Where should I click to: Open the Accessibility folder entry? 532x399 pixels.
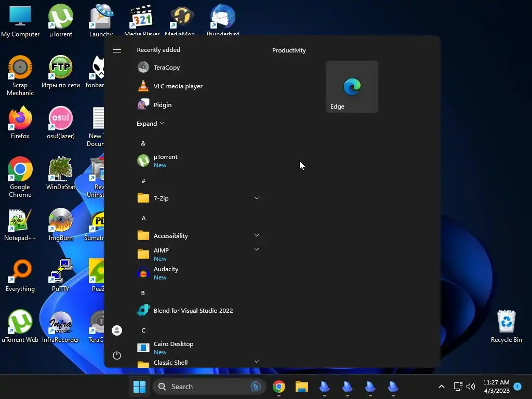(198, 235)
